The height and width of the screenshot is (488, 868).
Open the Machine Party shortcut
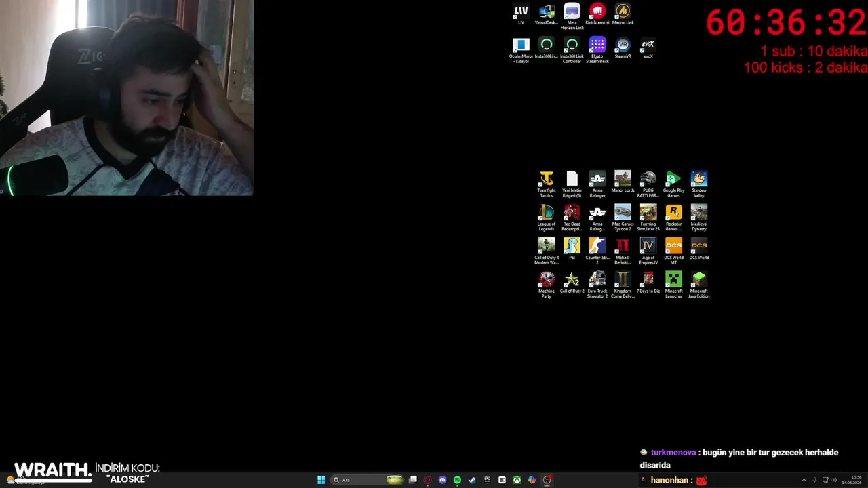pyautogui.click(x=547, y=285)
